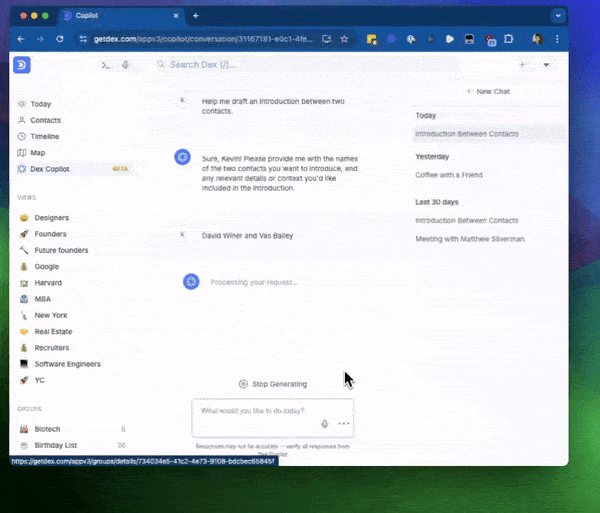Click the plus icon in Dex header
Image resolution: width=600 pixels, height=513 pixels.
click(522, 65)
